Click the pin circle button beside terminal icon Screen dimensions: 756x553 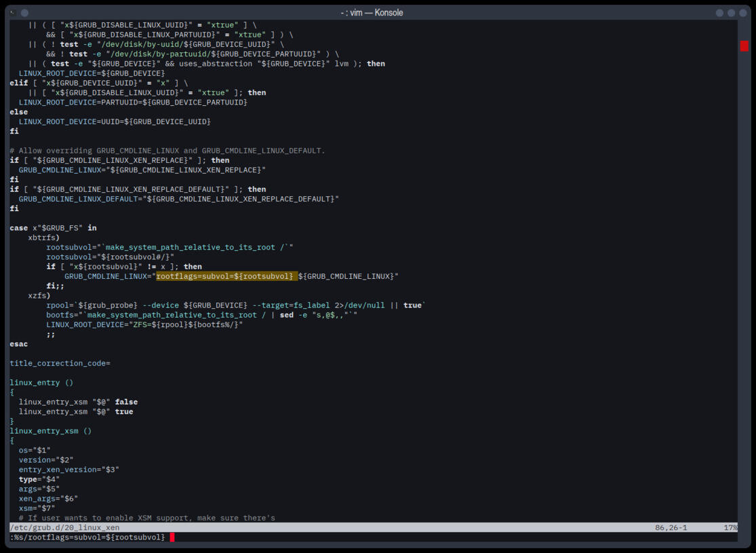[24, 13]
